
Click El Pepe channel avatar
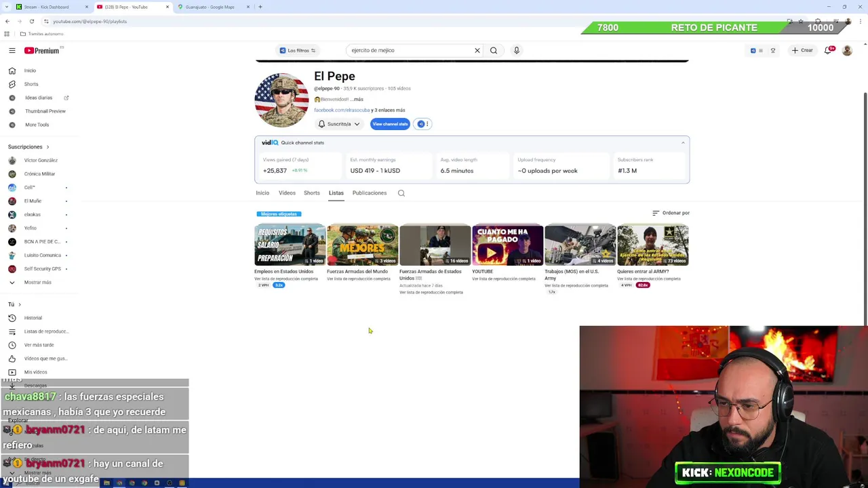(x=281, y=100)
